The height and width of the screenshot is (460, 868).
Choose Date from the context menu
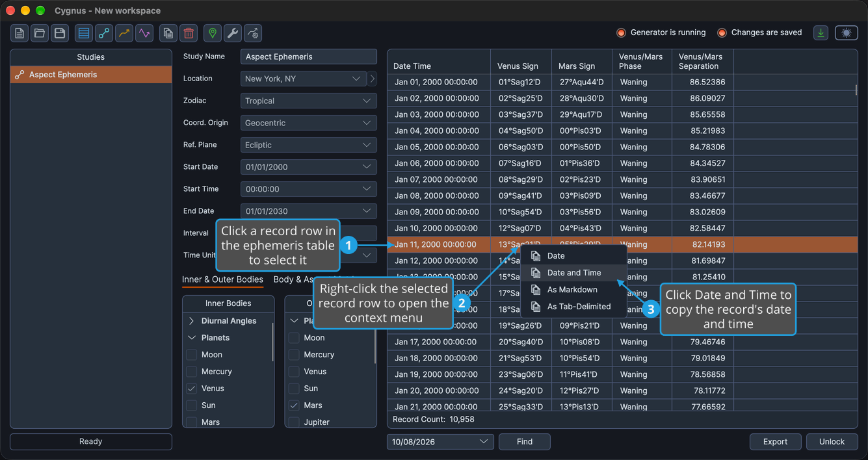tap(573, 256)
